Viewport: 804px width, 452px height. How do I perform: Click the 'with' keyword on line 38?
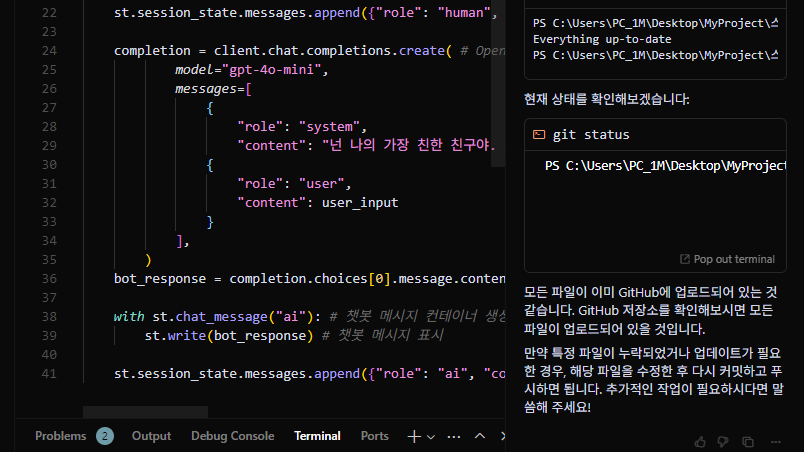pyautogui.click(x=129, y=317)
